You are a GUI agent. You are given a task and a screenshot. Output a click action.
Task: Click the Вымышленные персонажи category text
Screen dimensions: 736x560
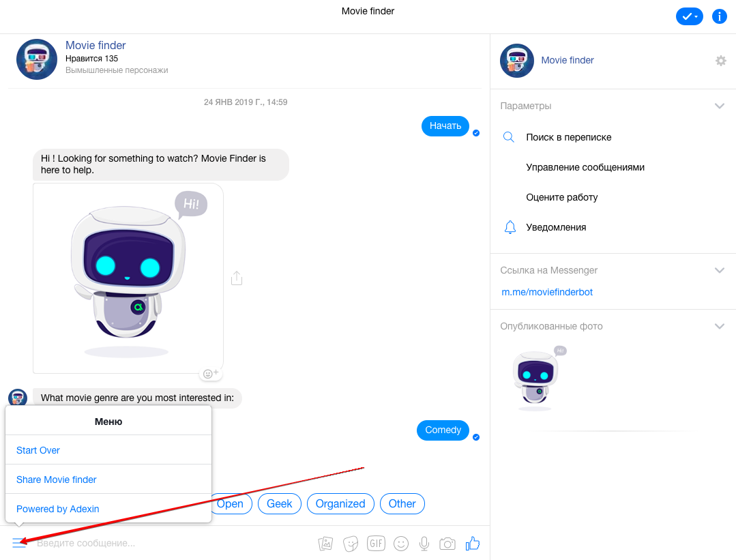pos(117,70)
